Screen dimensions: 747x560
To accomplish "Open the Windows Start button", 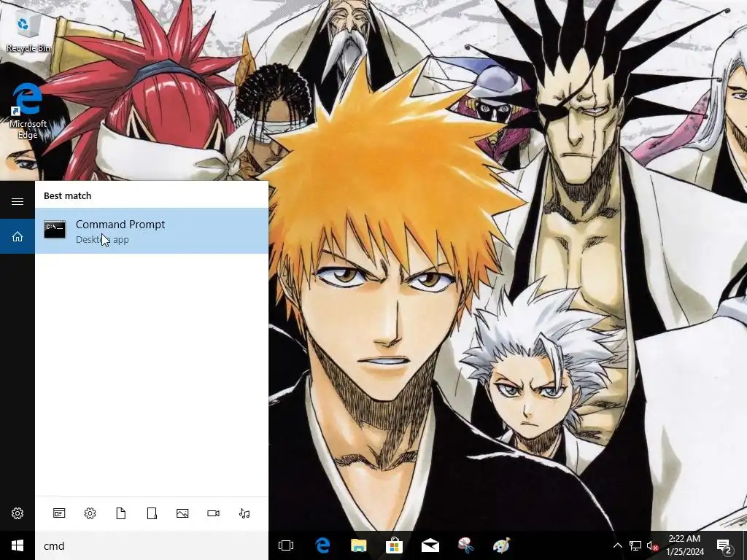I will pos(18,545).
